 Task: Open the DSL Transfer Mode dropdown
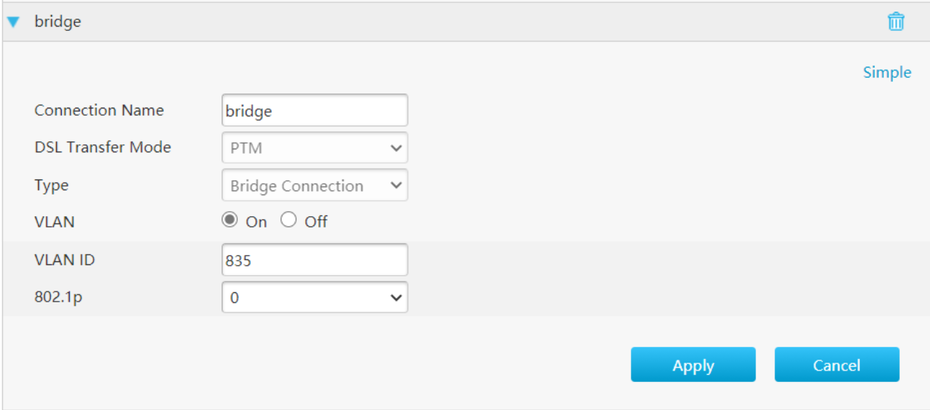pyautogui.click(x=314, y=148)
